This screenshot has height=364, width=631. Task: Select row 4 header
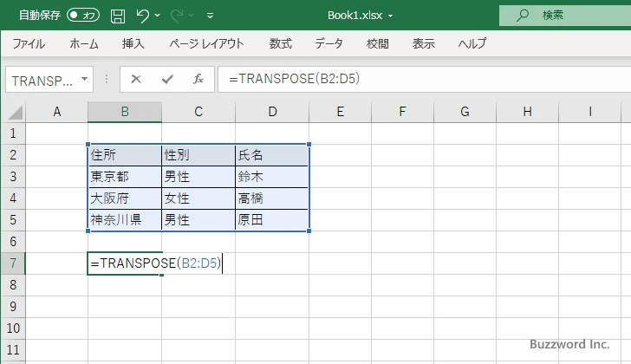(x=13, y=198)
